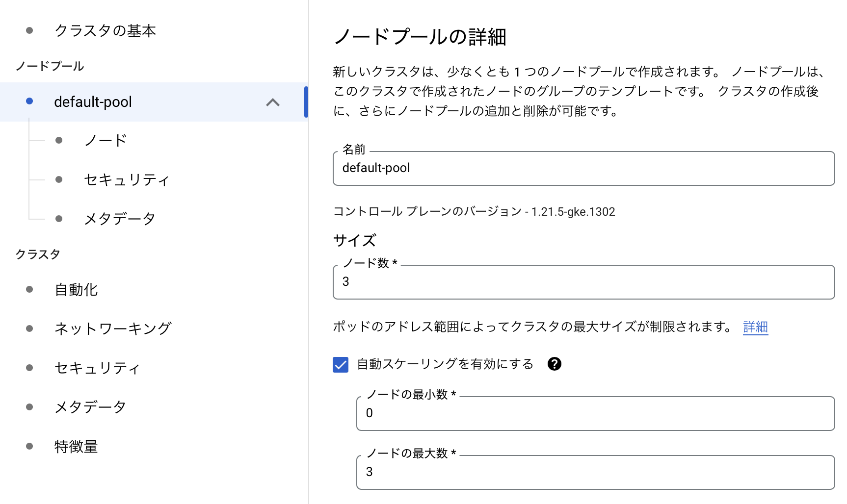Viewport: 847px width, 504px height.
Task: Go to セキュリティ under default-pool
Action: (126, 179)
